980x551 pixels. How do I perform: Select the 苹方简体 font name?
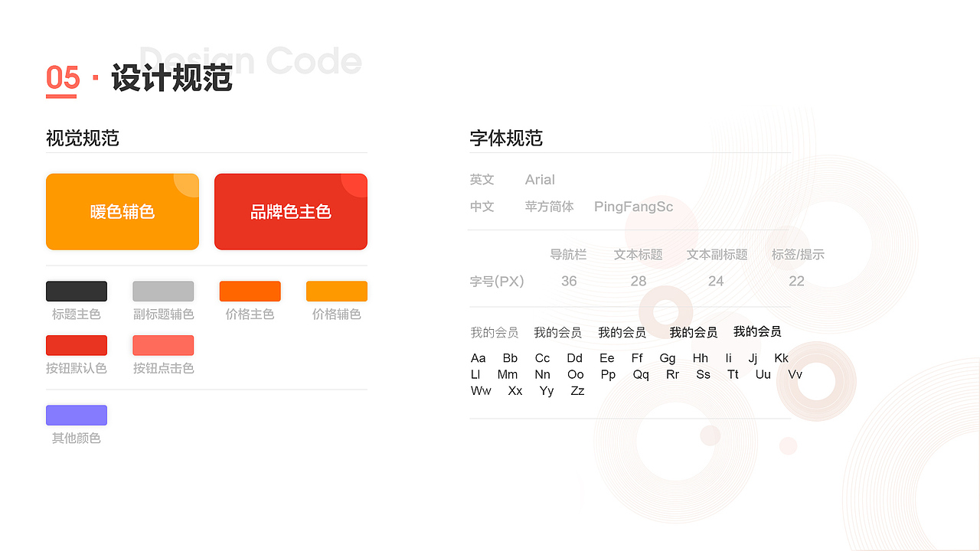click(x=550, y=207)
